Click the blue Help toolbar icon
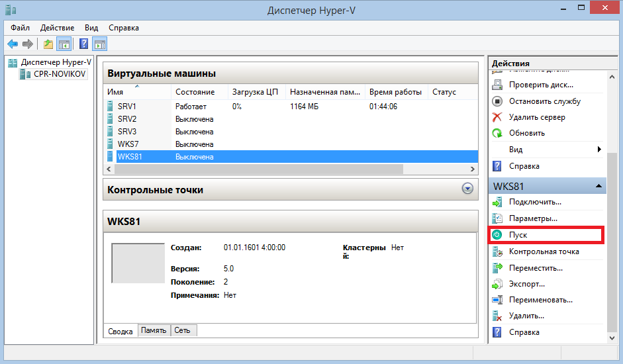Image resolution: width=623 pixels, height=364 pixels. (84, 44)
